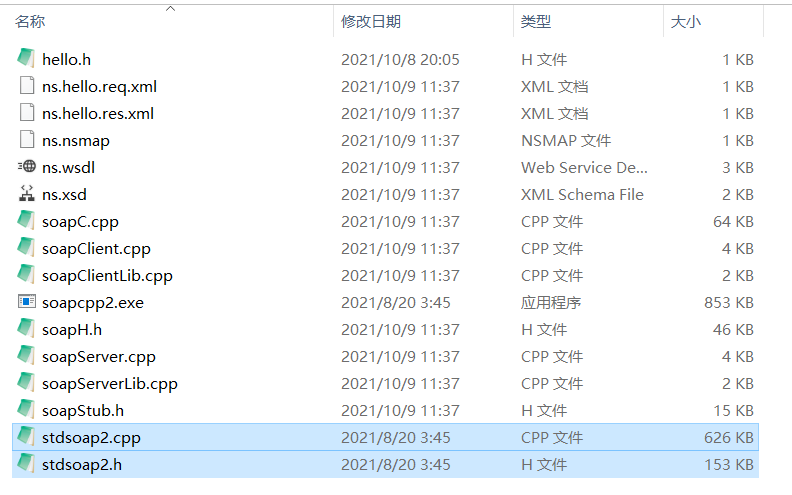Click the type cell of soapH.h row
The image size is (792, 495).
(544, 330)
